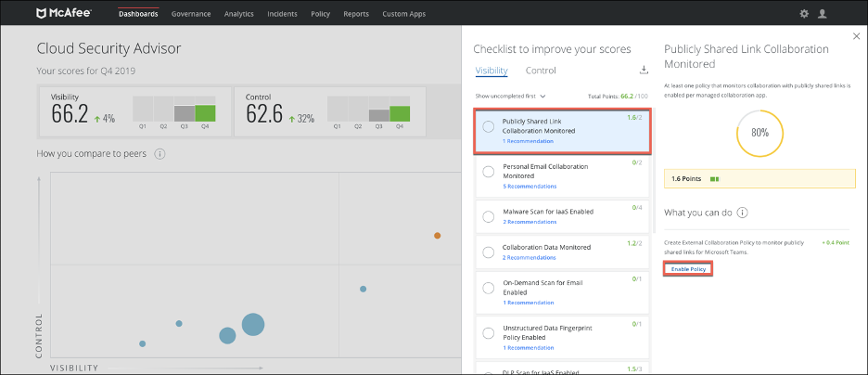This screenshot has width=868, height=375.
Task: Click the green Q4 bar in Visibility card
Action: pyautogui.click(x=205, y=113)
